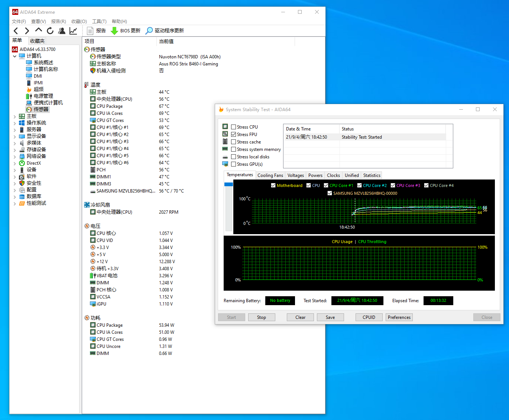
Task: Click the Close button in Stability Test
Action: pos(487,317)
